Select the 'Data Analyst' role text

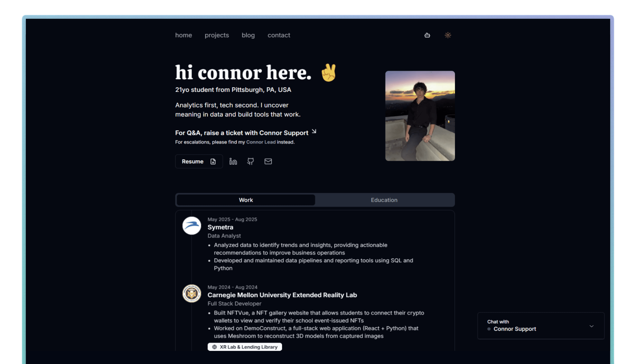224,236
